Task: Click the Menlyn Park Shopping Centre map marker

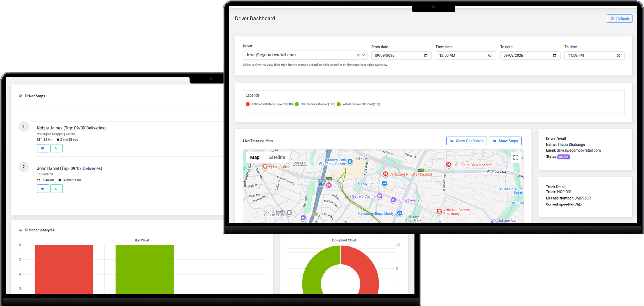Action: [350, 161]
